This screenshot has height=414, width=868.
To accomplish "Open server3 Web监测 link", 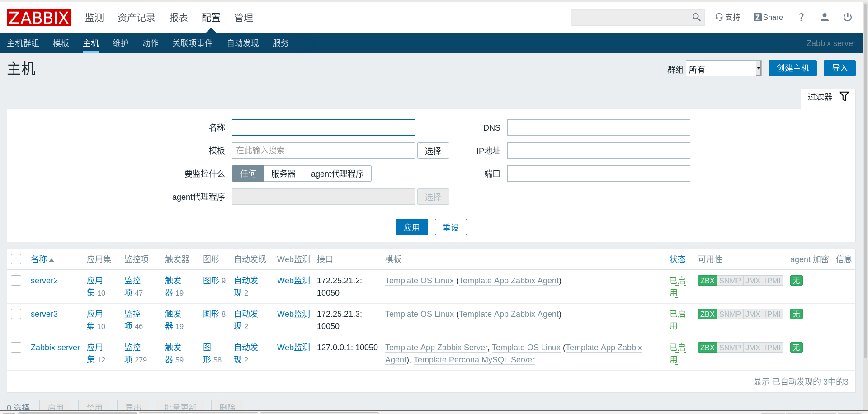I will point(293,314).
